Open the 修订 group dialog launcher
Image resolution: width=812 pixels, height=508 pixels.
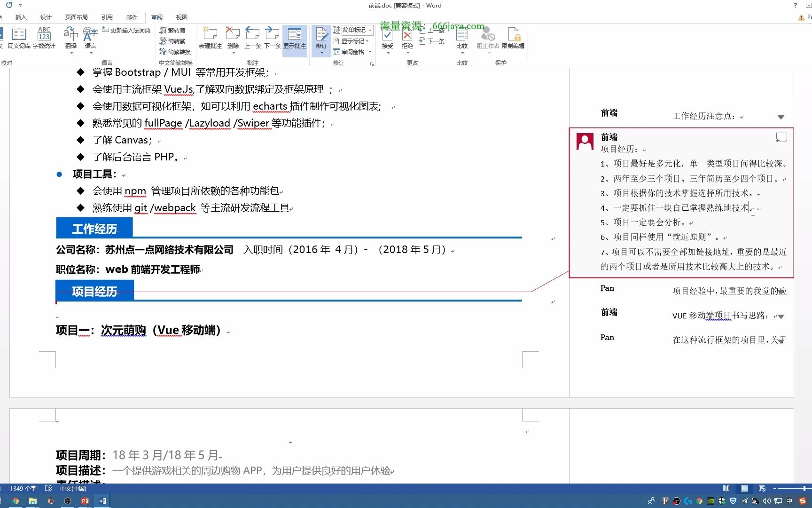click(372, 64)
